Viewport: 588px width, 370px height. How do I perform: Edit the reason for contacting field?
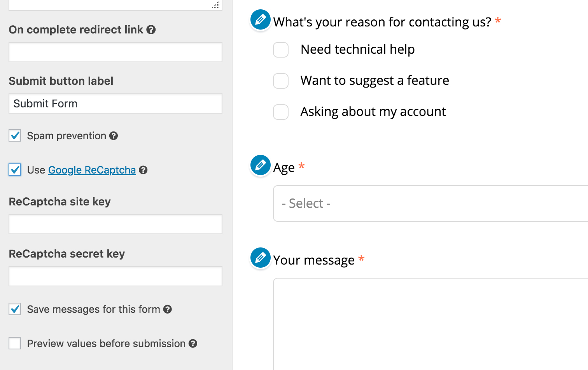(260, 19)
